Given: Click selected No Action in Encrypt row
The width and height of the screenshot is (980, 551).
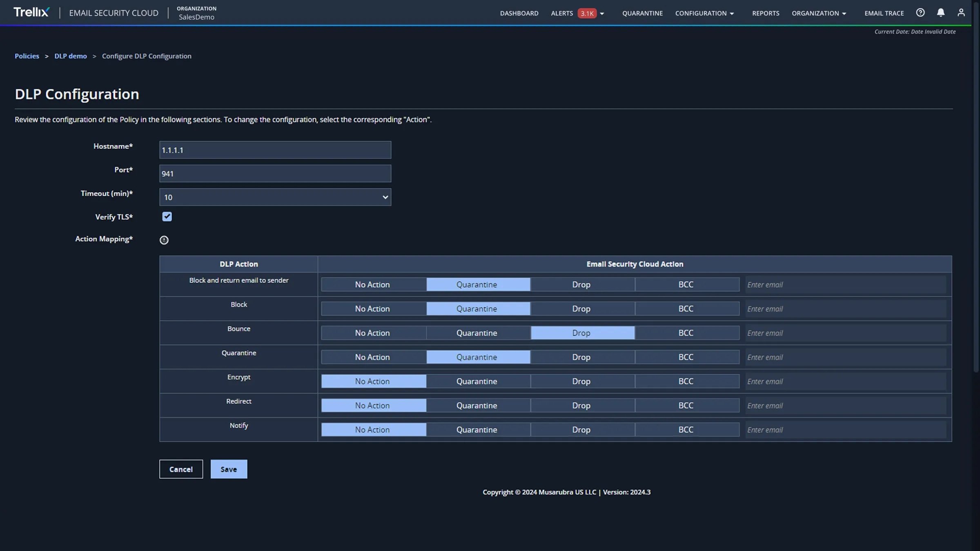Looking at the screenshot, I should (374, 381).
